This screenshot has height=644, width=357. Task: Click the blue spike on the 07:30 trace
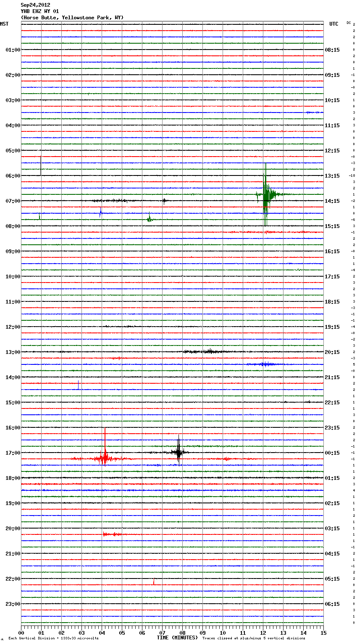pyautogui.click(x=100, y=212)
